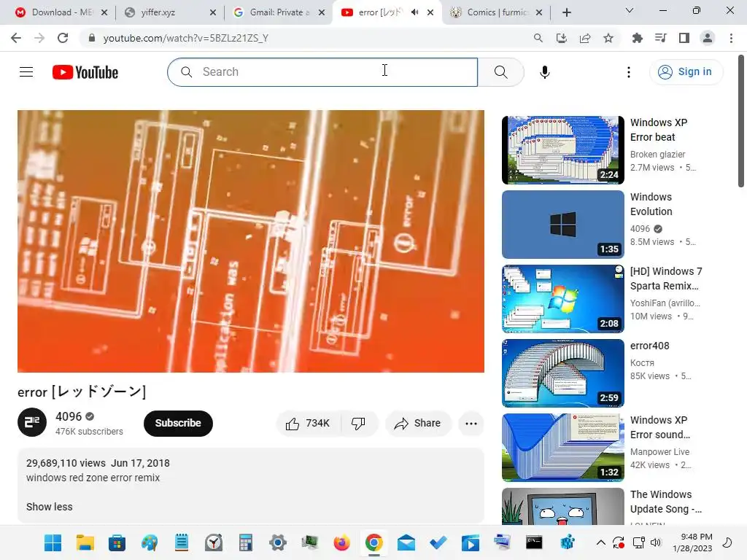747x560 pixels.
Task: Open Broken glazier channel name
Action: click(x=657, y=155)
